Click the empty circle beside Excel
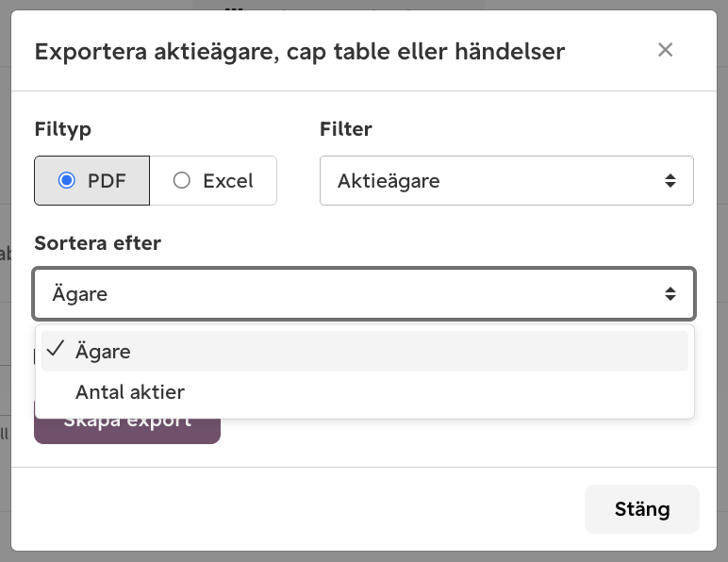 [x=182, y=180]
